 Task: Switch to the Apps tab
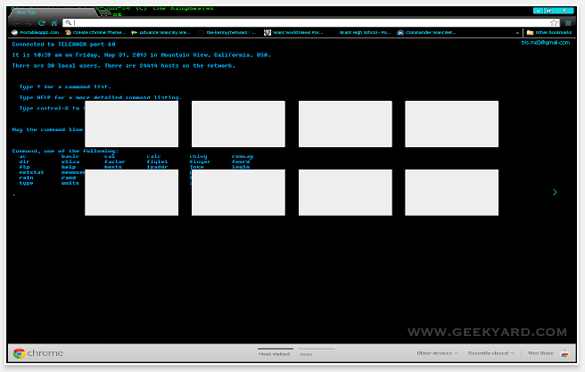(x=306, y=354)
